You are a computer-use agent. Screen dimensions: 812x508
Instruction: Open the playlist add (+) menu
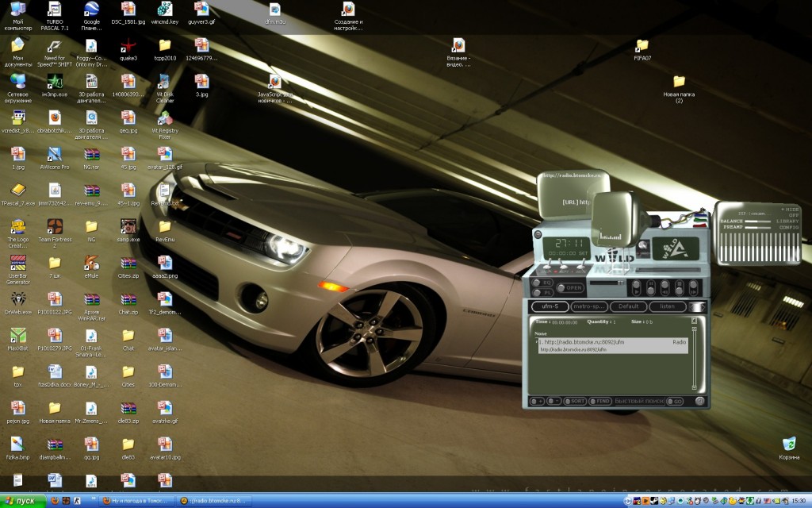(536, 402)
